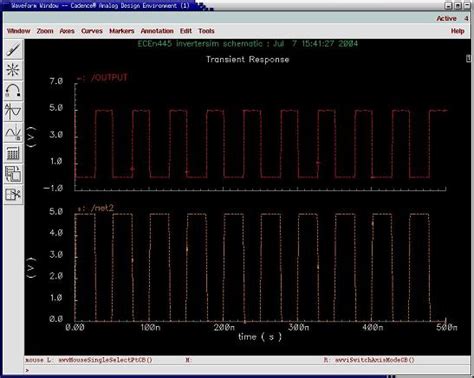The height and width of the screenshot is (378, 474).
Task: Click the mouse L: binding text in status bar
Action: click(x=89, y=360)
